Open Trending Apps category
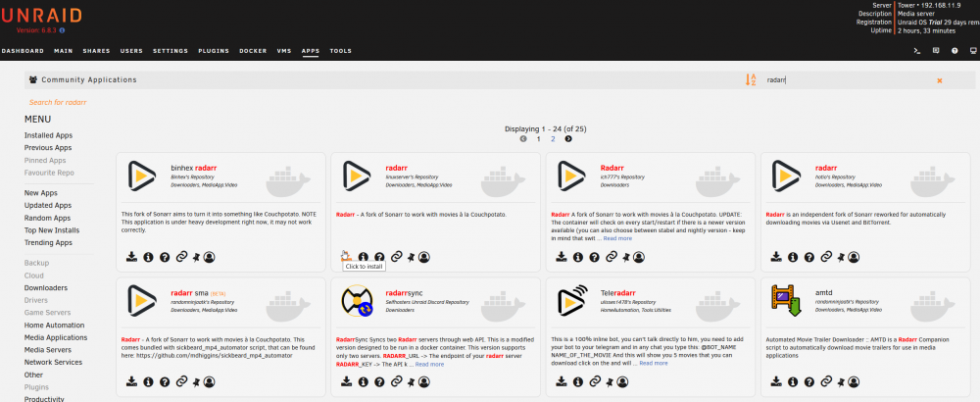 tap(48, 243)
